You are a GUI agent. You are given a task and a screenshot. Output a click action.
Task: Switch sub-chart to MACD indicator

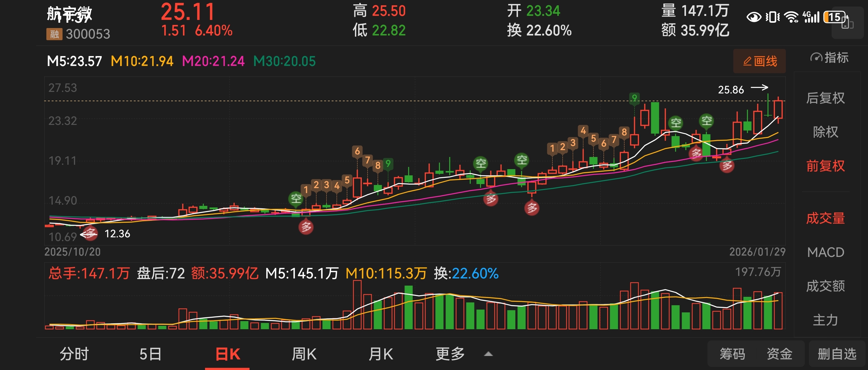(x=825, y=252)
